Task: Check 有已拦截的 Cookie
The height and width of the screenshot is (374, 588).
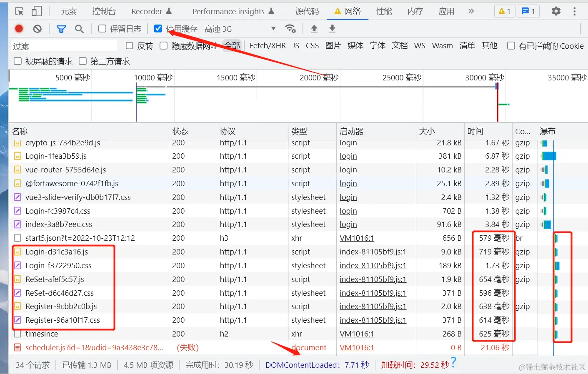Action: [x=511, y=46]
